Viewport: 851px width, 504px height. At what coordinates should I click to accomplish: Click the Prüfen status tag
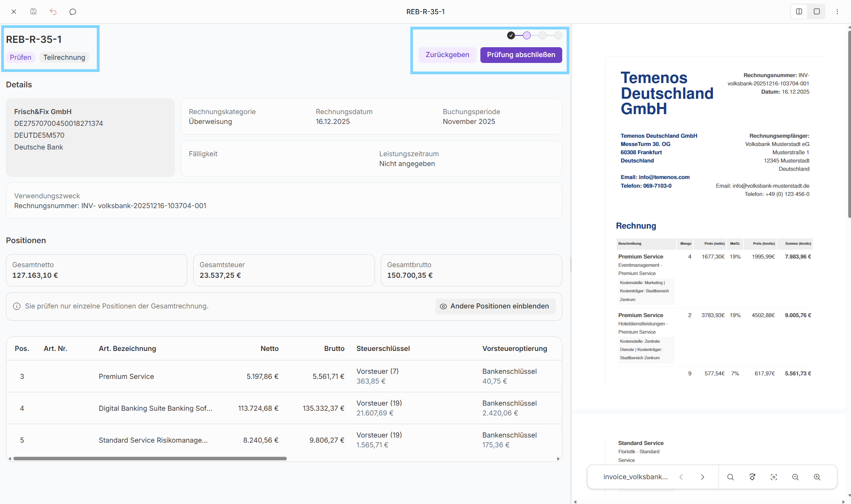click(20, 57)
